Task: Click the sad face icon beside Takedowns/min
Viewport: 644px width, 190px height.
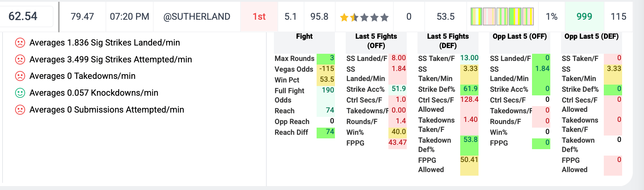Action: pos(20,76)
